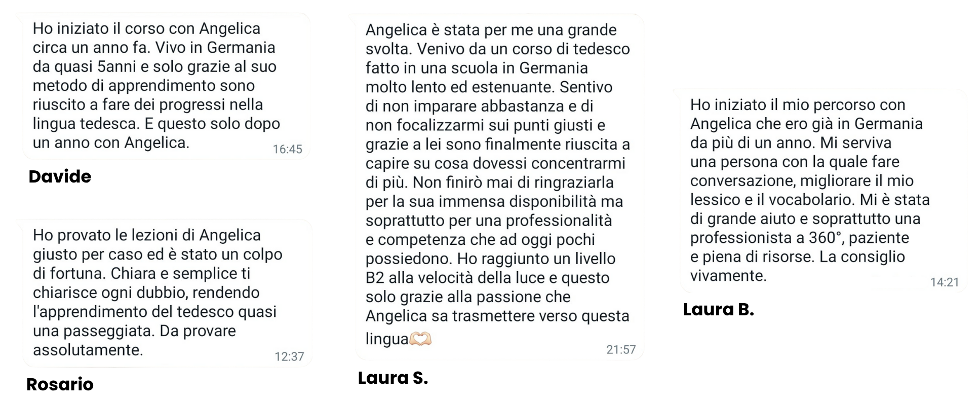Click the text 'Da provare assolutamente.'

click(135, 340)
